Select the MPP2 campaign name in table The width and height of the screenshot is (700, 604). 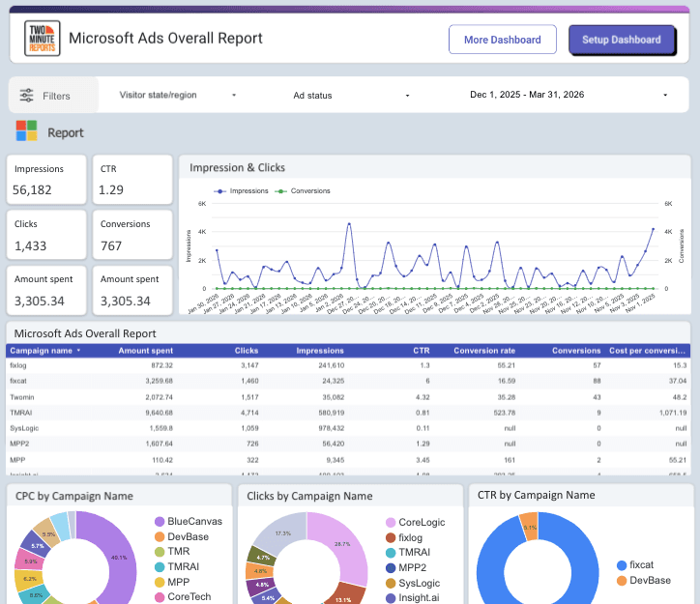pyautogui.click(x=19, y=444)
